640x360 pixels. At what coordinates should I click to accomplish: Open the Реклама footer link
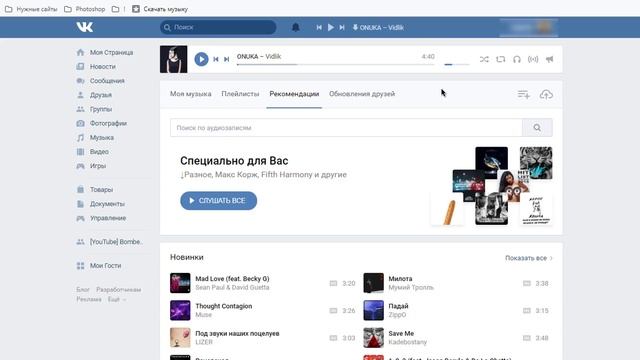(x=89, y=299)
